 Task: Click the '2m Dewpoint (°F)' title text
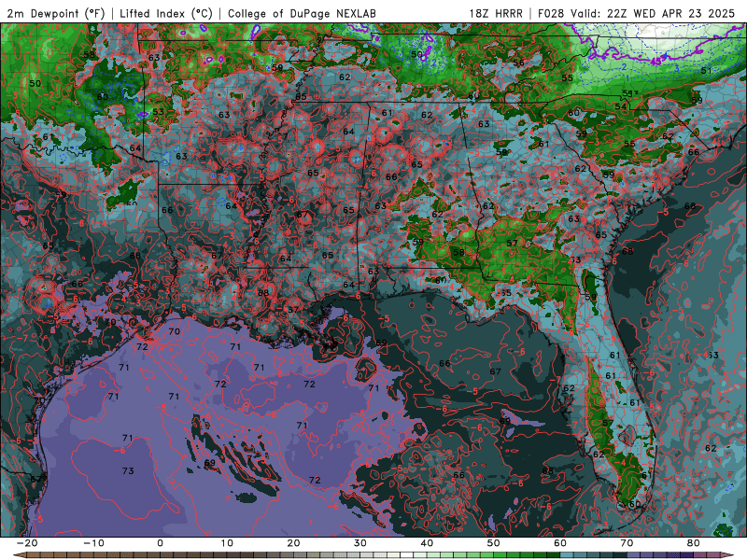pyautogui.click(x=56, y=13)
